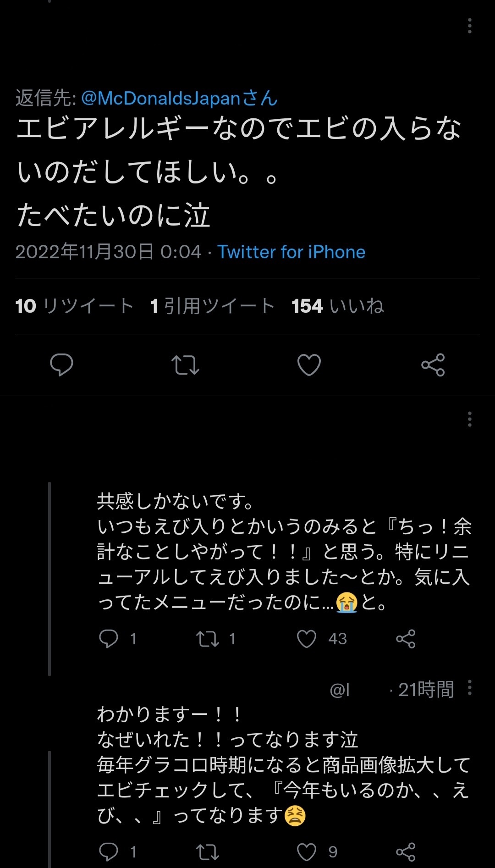Open more options on 21時間 reply
The width and height of the screenshot is (495, 868).
(469, 688)
